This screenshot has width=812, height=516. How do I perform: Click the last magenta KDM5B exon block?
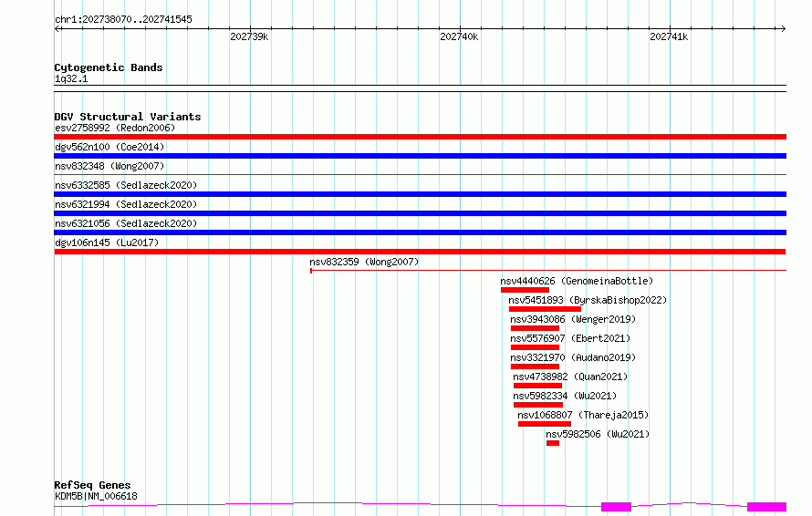coord(767,507)
